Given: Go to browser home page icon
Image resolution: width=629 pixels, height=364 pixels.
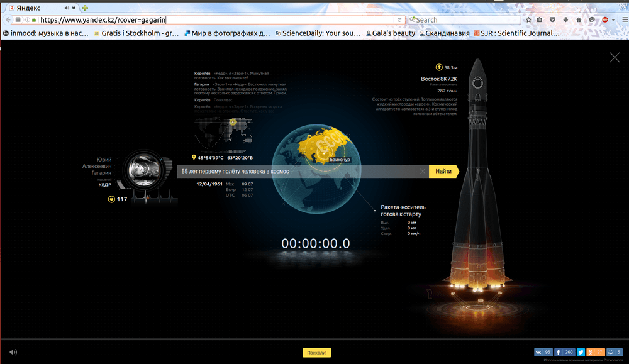Looking at the screenshot, I should click(x=579, y=19).
